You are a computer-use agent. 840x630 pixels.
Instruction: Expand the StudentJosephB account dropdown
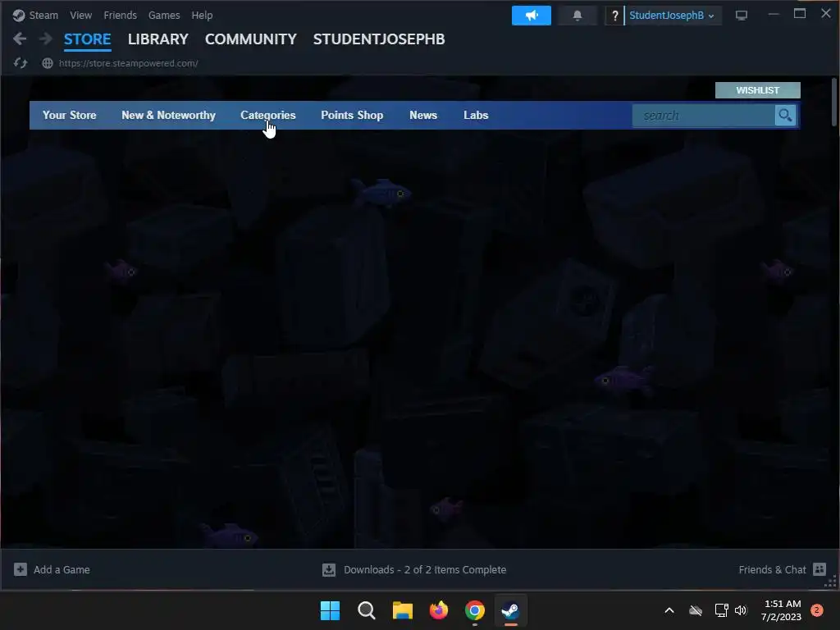(x=672, y=16)
